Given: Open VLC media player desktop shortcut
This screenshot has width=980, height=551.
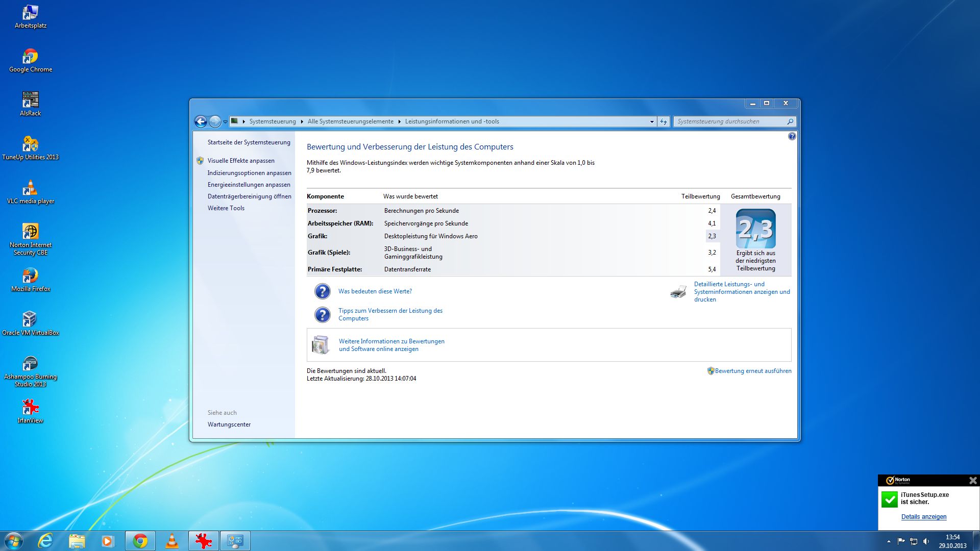Looking at the screenshot, I should (30, 188).
